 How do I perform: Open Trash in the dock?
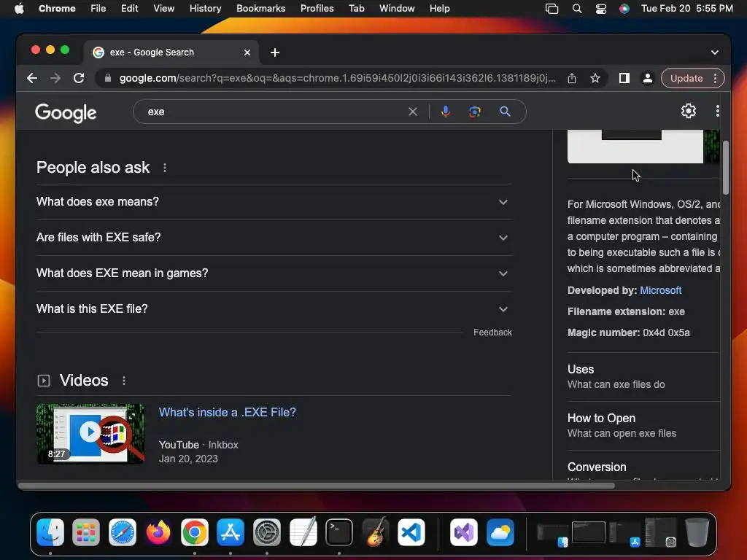click(x=697, y=532)
